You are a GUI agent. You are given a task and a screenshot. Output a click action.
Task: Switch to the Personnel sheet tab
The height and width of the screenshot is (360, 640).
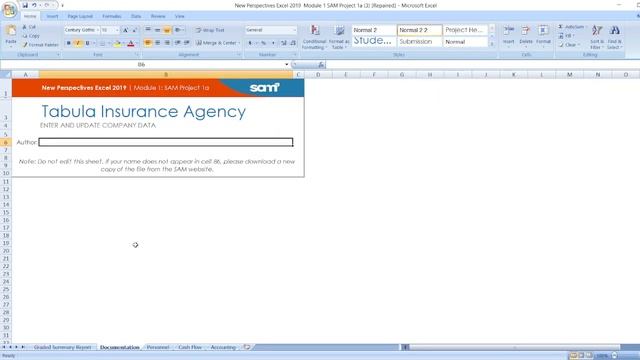tap(158, 347)
